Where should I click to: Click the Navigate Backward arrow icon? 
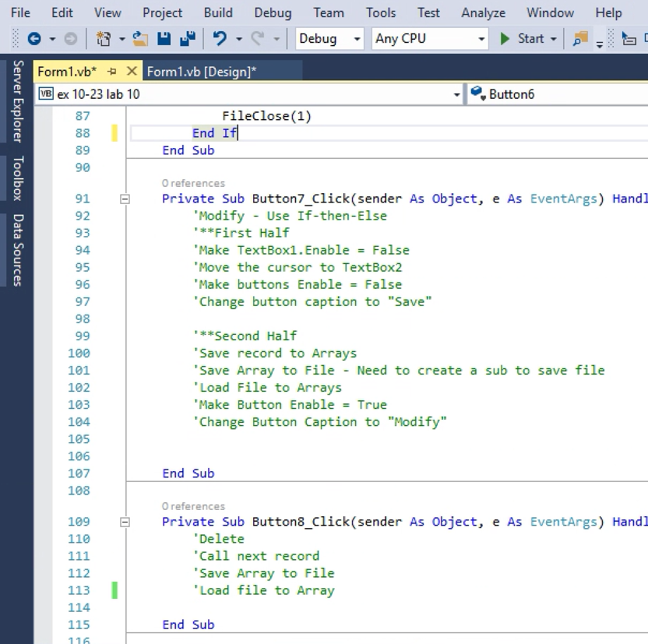click(34, 39)
